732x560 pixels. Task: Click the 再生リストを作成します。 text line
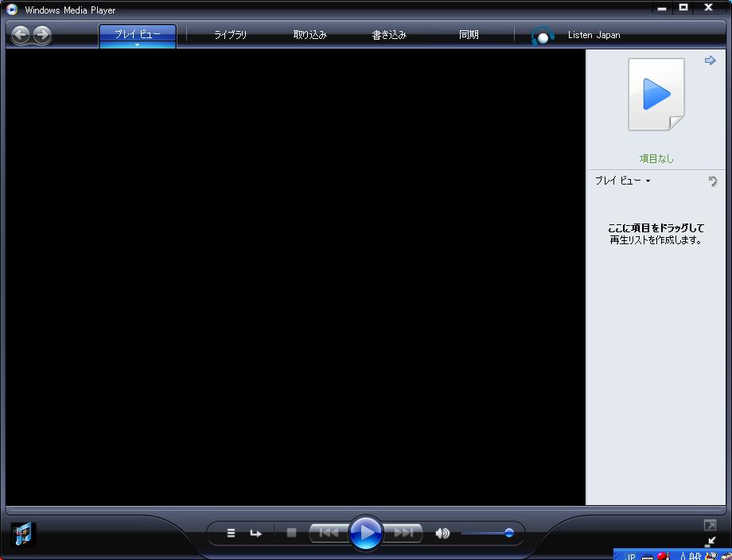656,240
